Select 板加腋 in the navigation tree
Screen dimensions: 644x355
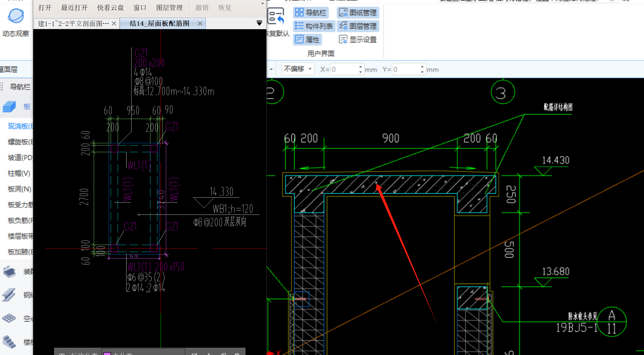click(x=20, y=252)
